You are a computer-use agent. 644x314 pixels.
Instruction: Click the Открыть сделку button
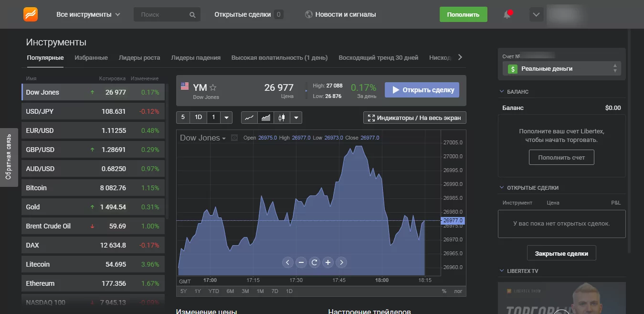422,90
